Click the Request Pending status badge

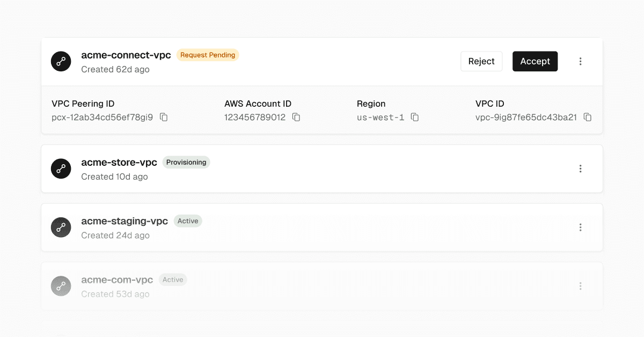[x=208, y=55]
